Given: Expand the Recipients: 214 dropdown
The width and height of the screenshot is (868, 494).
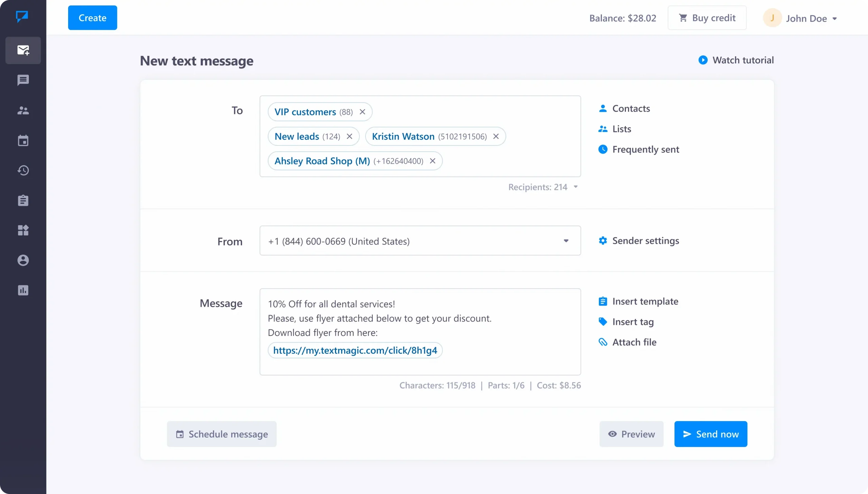Looking at the screenshot, I should coord(576,187).
